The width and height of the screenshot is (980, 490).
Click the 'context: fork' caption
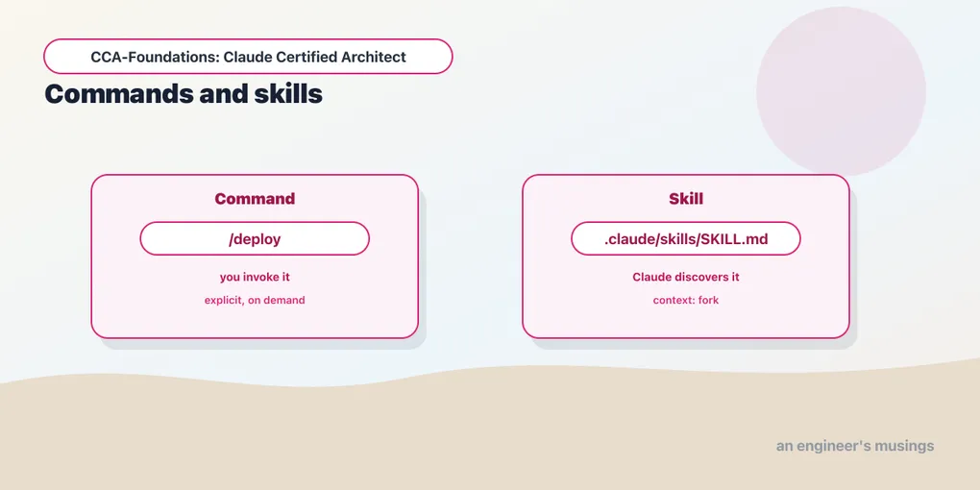pos(686,300)
